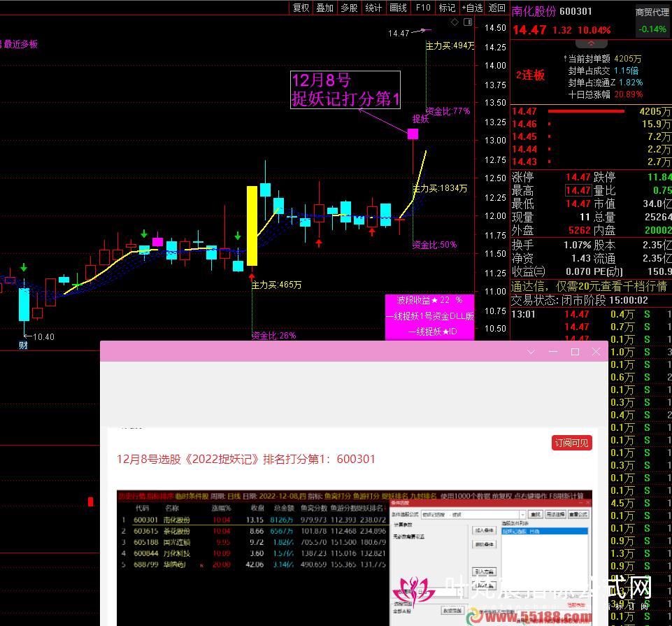
Task: Click the 主力买:1834万 chart label
Action: click(440, 188)
